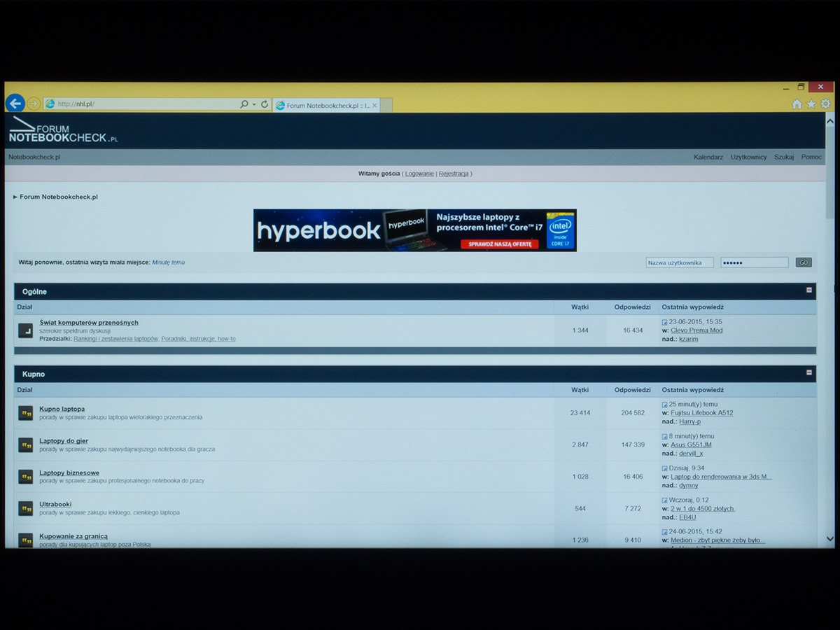The height and width of the screenshot is (630, 840).
Task: Open the Asus G551JM thread
Action: coord(692,445)
